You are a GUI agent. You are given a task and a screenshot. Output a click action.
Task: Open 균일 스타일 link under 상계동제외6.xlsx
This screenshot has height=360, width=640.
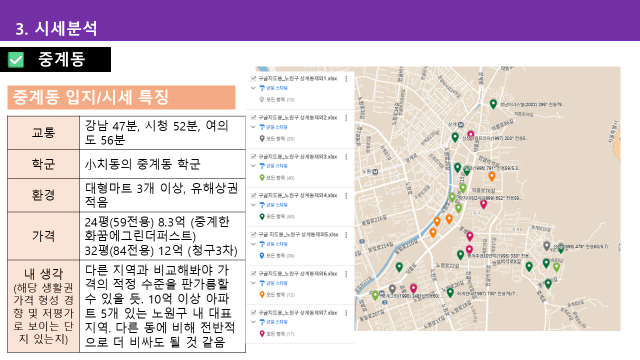277,283
